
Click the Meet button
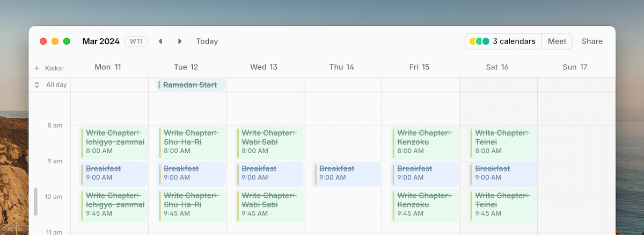pos(557,41)
